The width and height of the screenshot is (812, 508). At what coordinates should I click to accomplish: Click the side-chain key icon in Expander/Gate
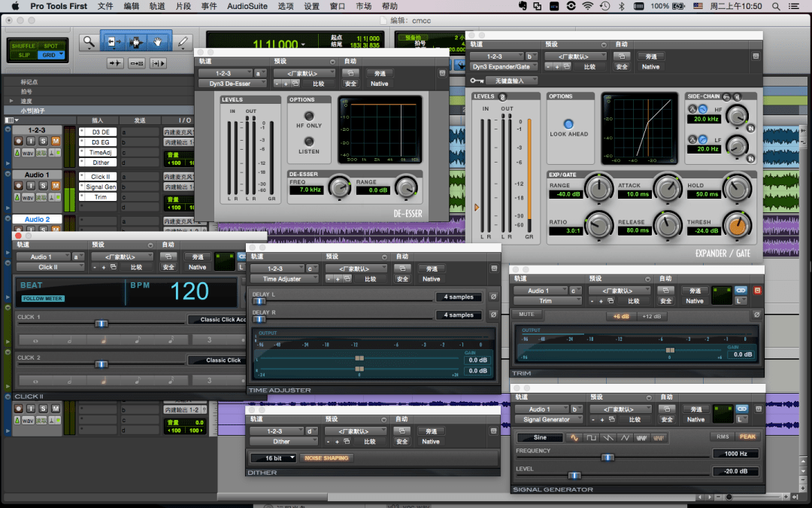click(x=726, y=97)
